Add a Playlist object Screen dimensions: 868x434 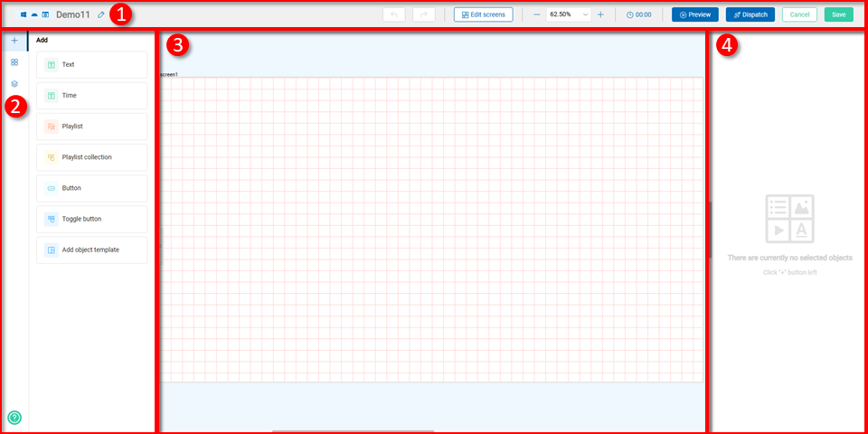click(91, 127)
